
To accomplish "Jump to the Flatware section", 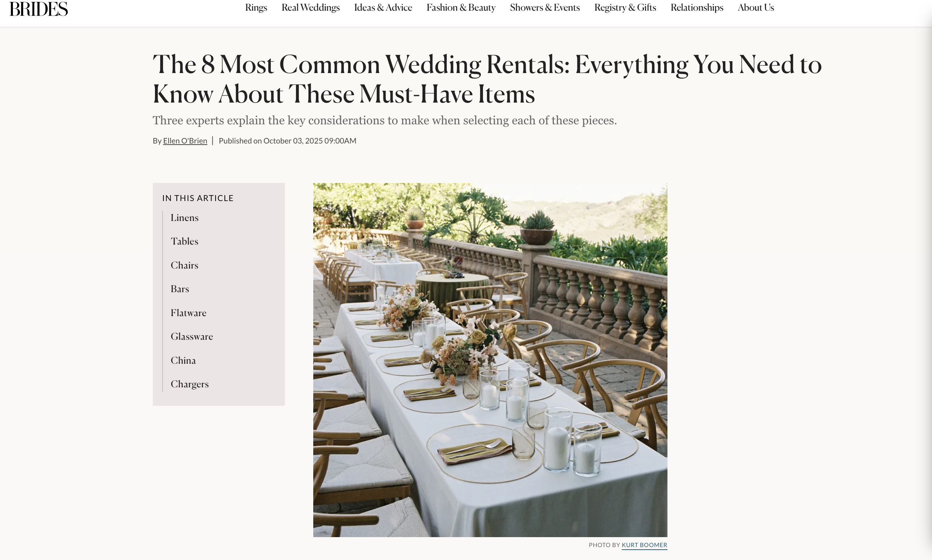I will coord(188,313).
